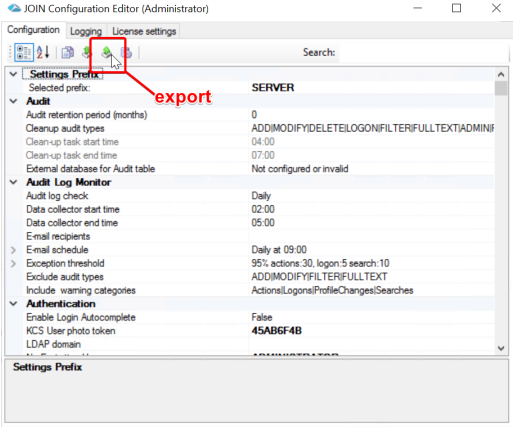This screenshot has width=513, height=431.
Task: Select the LDAP domain property
Action: coord(53,344)
